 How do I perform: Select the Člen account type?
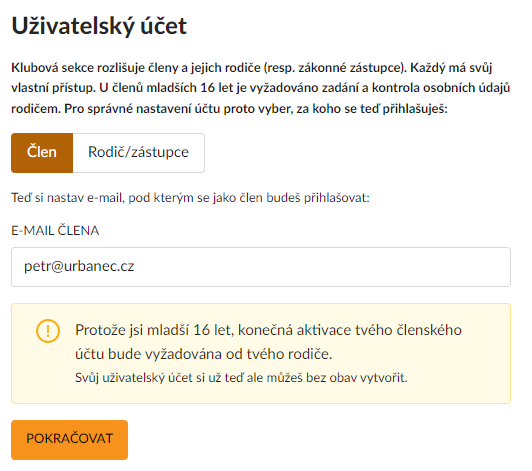pos(42,153)
